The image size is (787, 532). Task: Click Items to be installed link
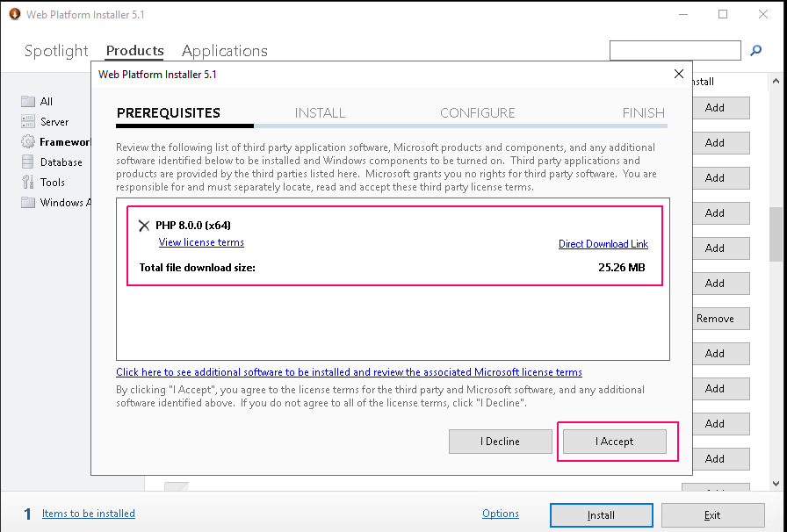point(89,514)
